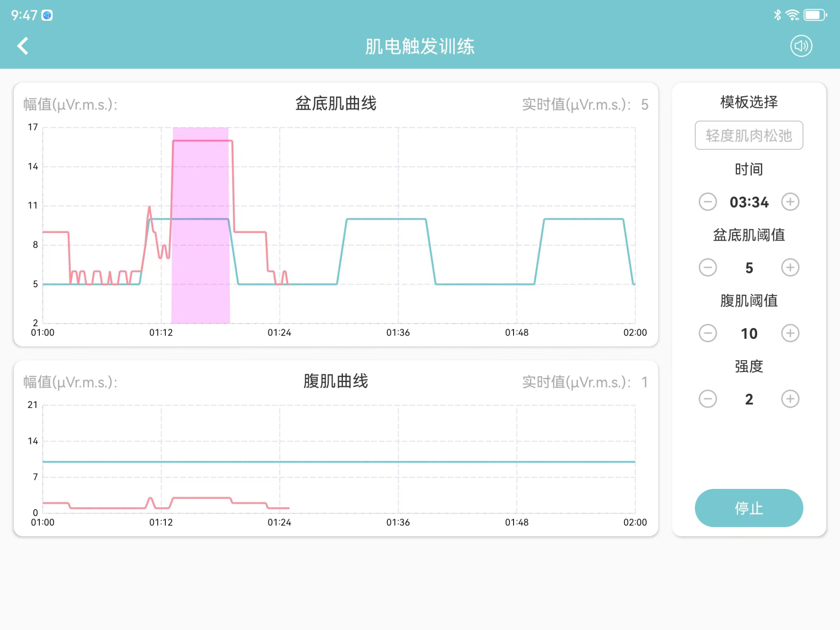Toggle the speaker sound icon
The height and width of the screenshot is (630, 840).
click(801, 46)
